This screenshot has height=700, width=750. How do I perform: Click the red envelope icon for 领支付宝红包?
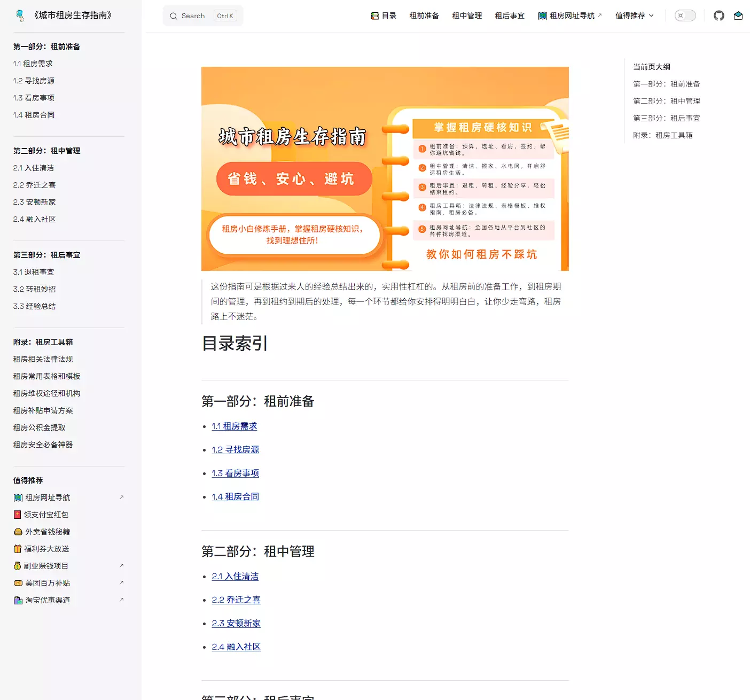18,515
